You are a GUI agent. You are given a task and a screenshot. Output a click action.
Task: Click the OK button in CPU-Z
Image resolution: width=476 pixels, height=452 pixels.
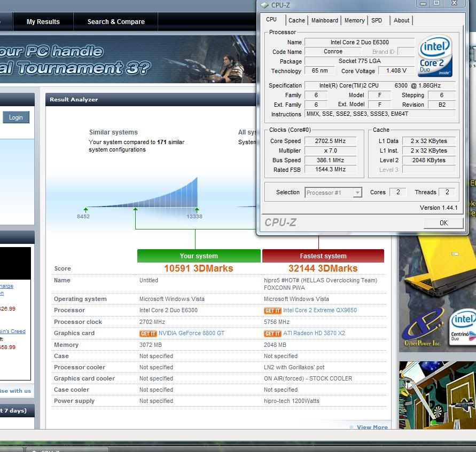(x=443, y=223)
